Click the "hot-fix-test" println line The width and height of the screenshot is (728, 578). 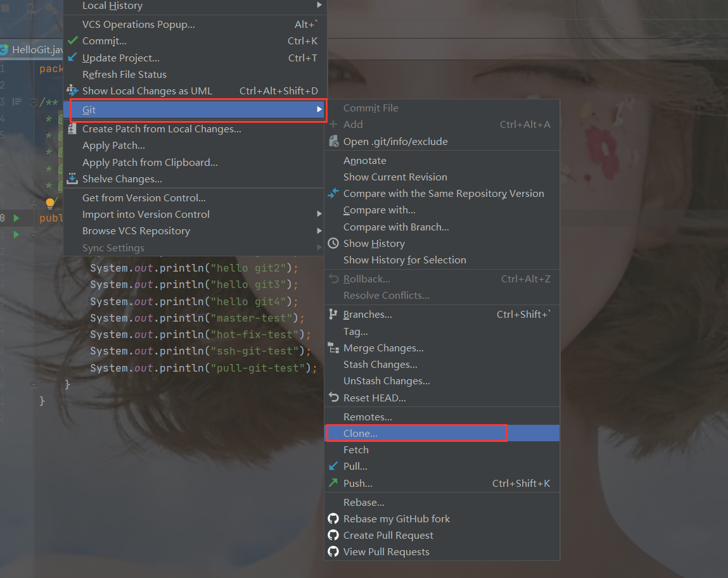[201, 334]
